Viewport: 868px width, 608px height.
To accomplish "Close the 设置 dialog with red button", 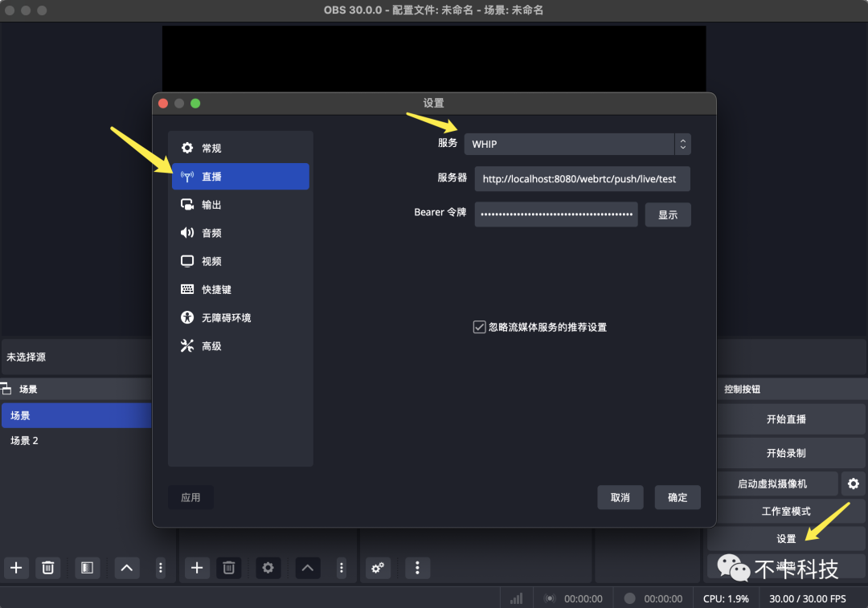I will [163, 104].
